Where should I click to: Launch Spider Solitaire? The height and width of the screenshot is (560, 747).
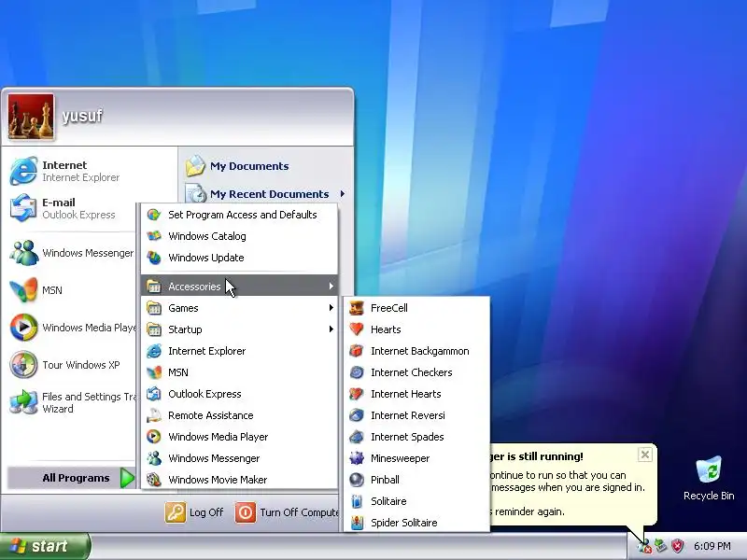pyautogui.click(x=416, y=523)
